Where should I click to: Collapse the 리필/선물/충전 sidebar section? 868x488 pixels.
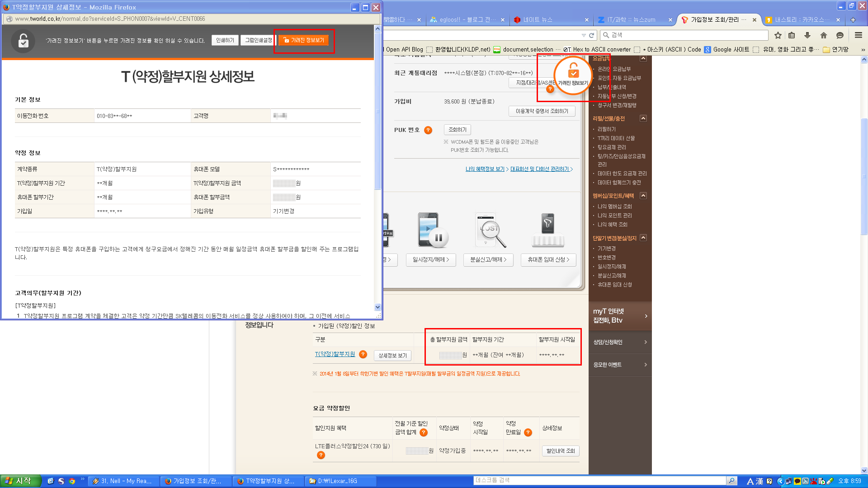(x=643, y=118)
